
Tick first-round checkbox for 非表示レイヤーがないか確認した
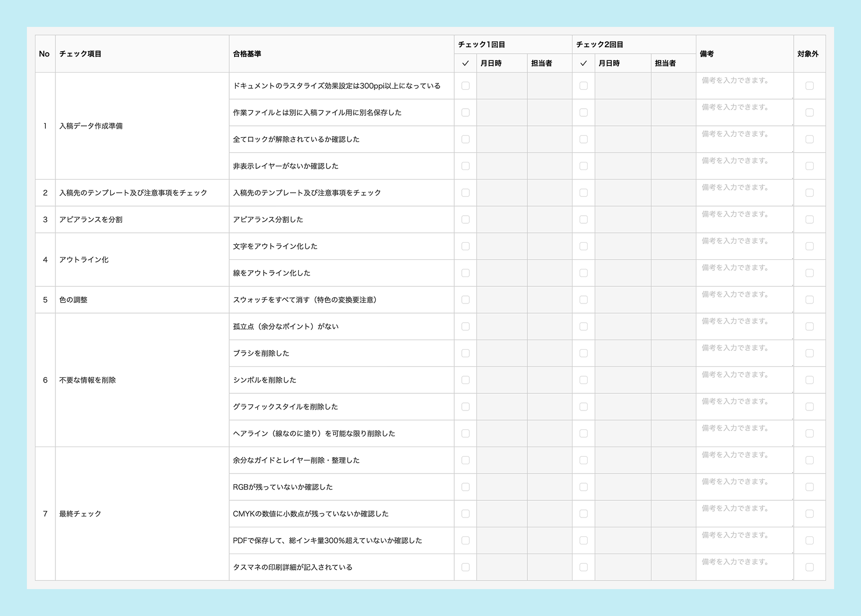click(x=465, y=166)
